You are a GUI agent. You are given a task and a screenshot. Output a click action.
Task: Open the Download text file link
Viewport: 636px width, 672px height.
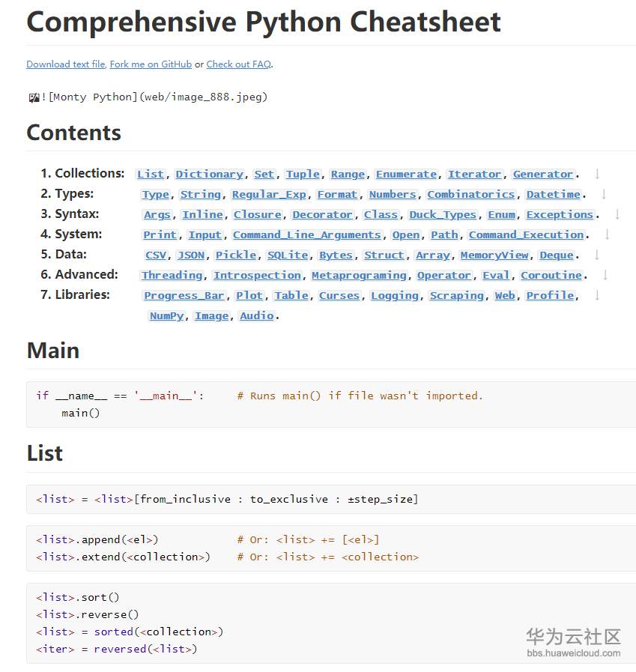[x=65, y=64]
